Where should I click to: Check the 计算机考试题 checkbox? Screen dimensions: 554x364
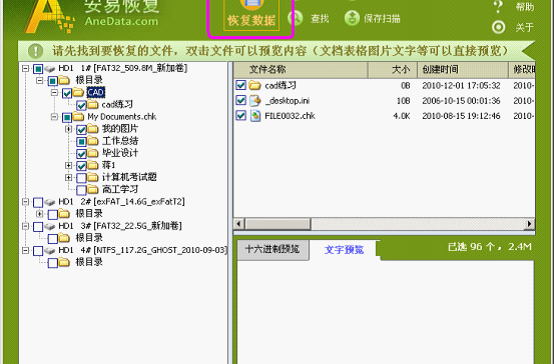pyautogui.click(x=81, y=178)
